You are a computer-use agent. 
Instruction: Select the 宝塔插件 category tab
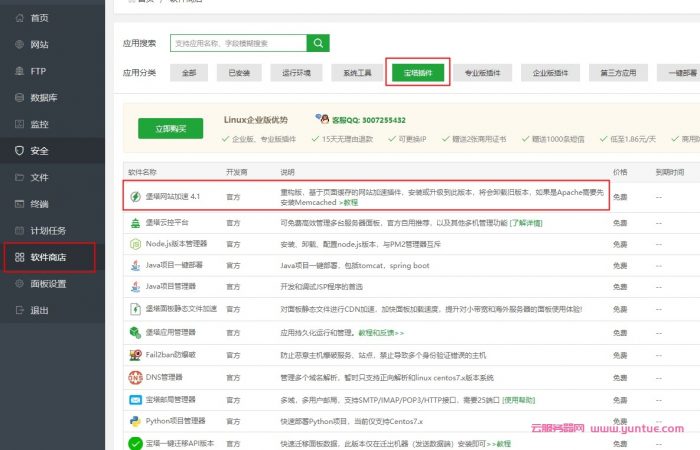pyautogui.click(x=416, y=73)
